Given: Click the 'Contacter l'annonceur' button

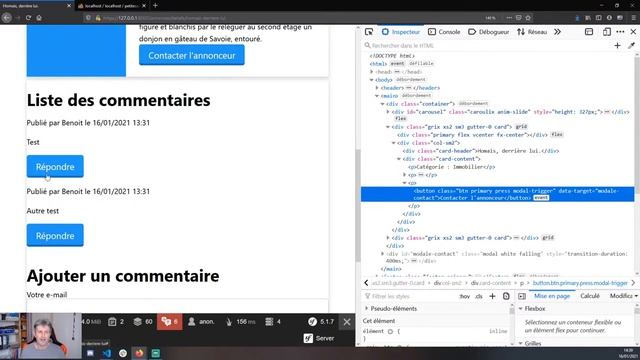Looking at the screenshot, I should [x=191, y=55].
